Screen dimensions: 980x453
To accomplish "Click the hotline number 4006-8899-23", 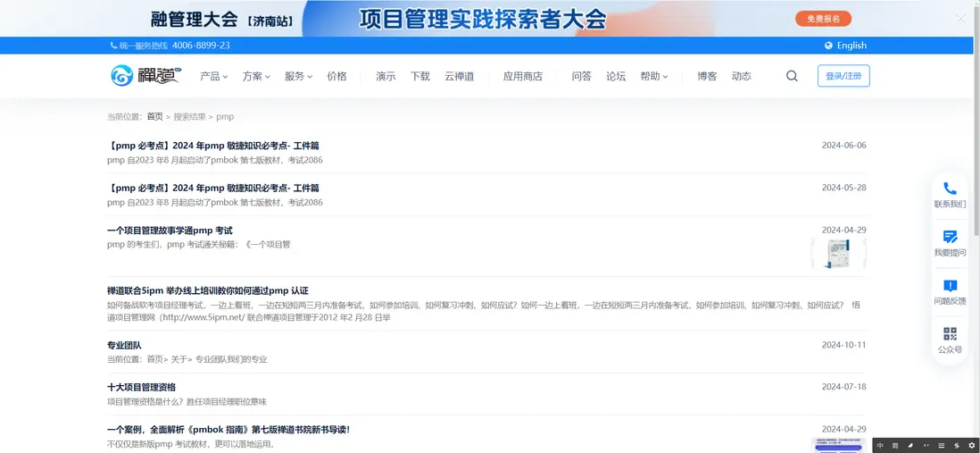I will point(201,46).
